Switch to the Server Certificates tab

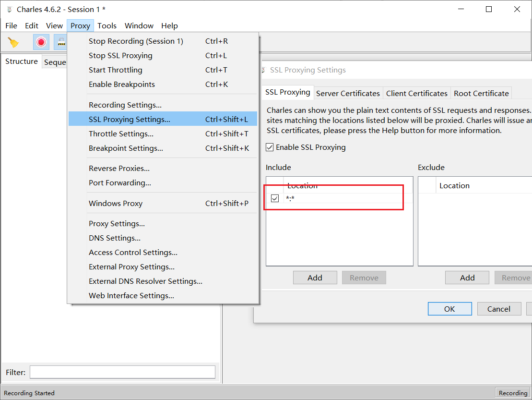[348, 93]
